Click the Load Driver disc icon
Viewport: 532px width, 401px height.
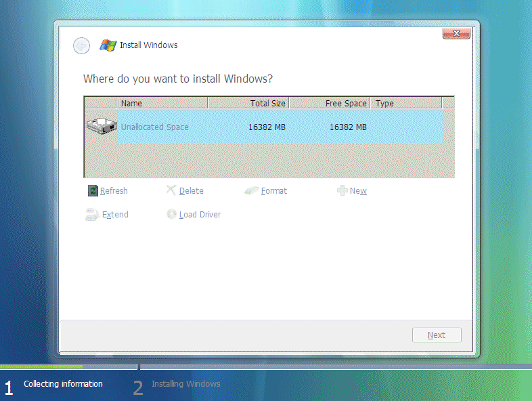171,215
